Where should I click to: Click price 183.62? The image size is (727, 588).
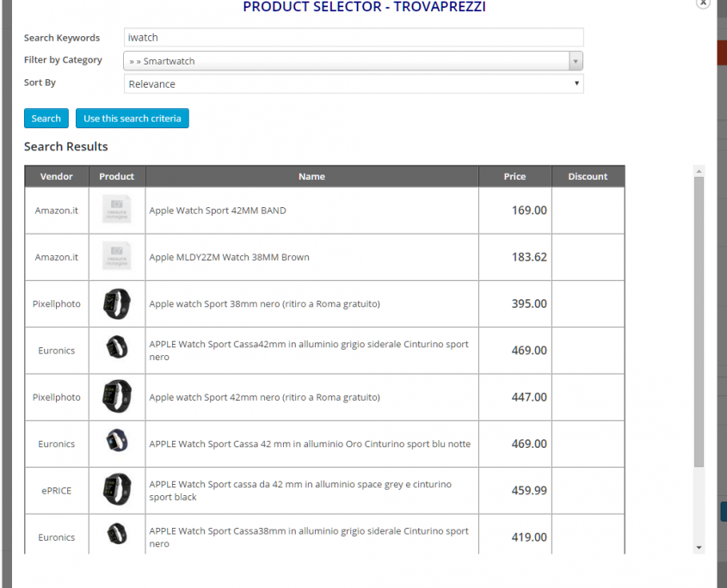pyautogui.click(x=529, y=257)
